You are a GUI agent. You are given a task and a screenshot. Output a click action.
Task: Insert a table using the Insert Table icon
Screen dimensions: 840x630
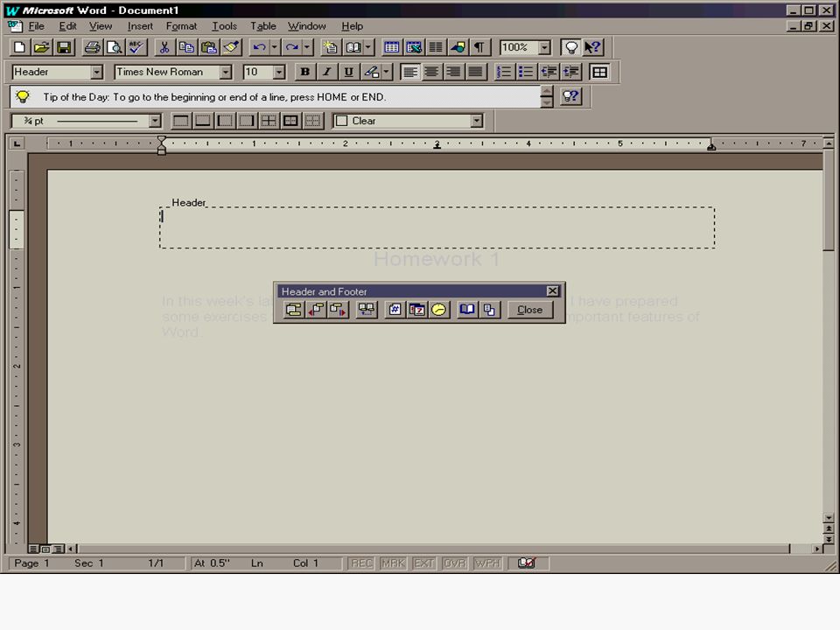[392, 47]
